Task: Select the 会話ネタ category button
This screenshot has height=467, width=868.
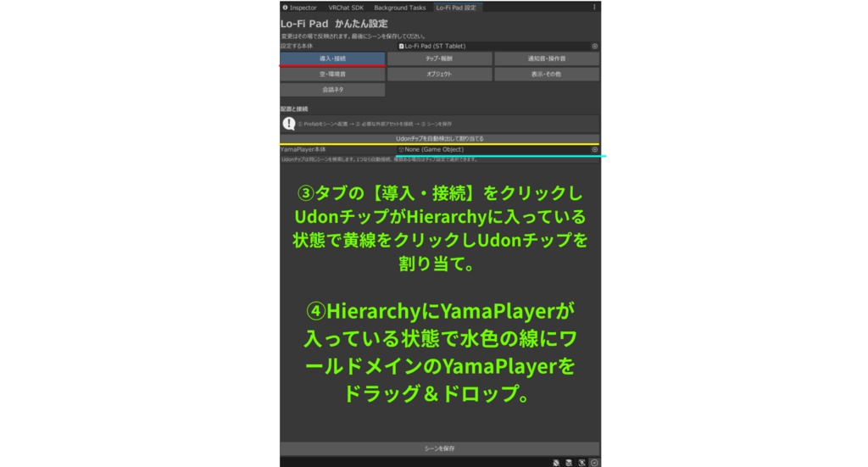Action: tap(332, 90)
